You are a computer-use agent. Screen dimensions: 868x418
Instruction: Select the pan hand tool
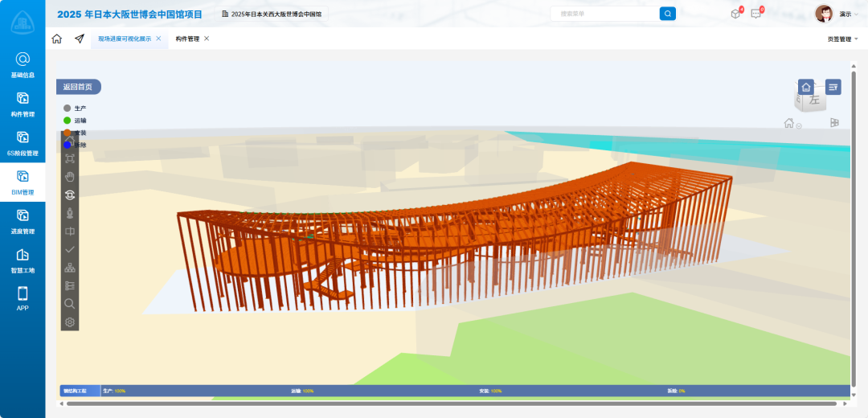(x=70, y=177)
